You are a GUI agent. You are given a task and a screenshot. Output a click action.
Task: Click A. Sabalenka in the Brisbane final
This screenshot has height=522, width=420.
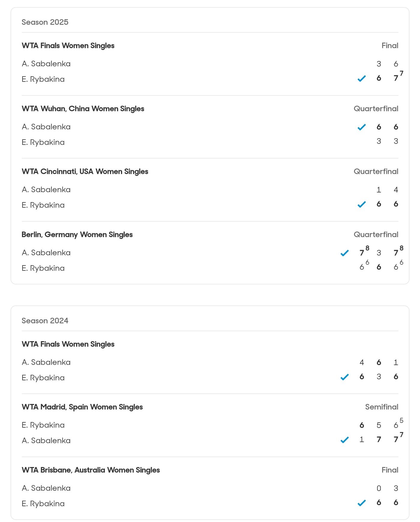click(x=46, y=488)
